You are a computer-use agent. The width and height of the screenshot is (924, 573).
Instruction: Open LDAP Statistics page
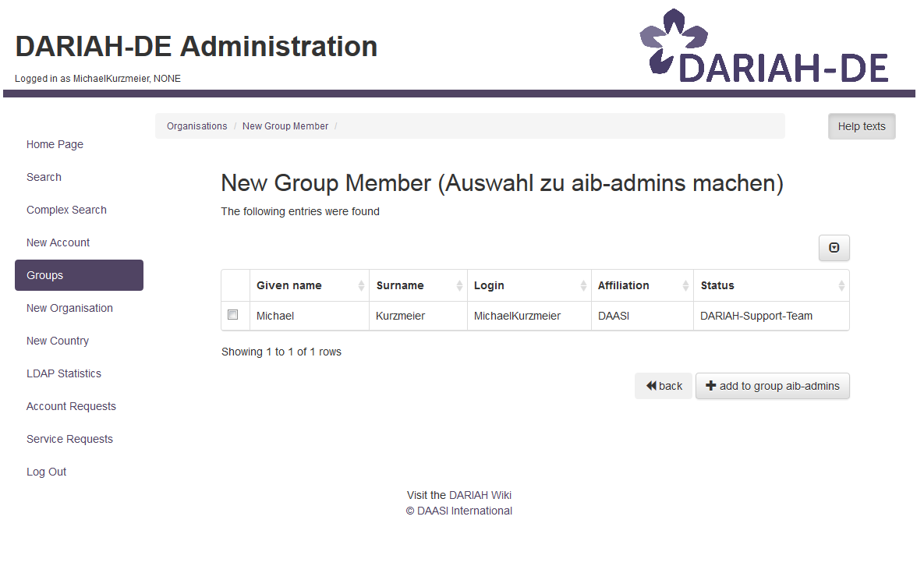[x=64, y=373]
